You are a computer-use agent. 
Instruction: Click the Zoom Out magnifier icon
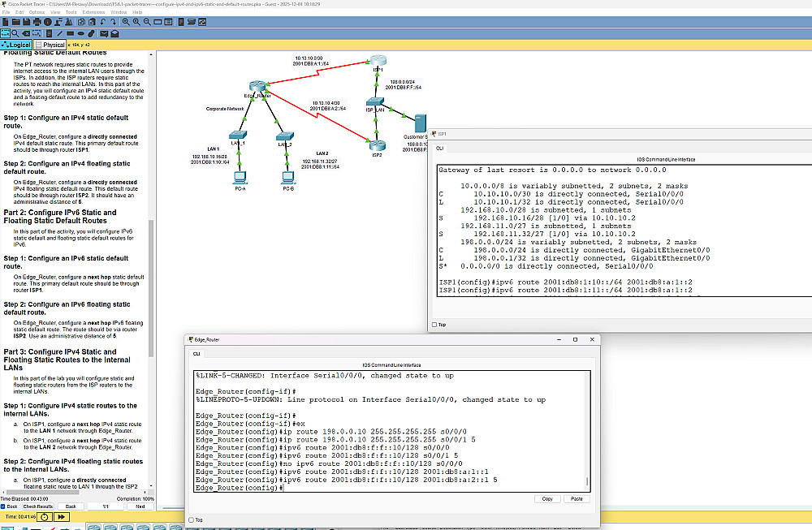(147, 22)
